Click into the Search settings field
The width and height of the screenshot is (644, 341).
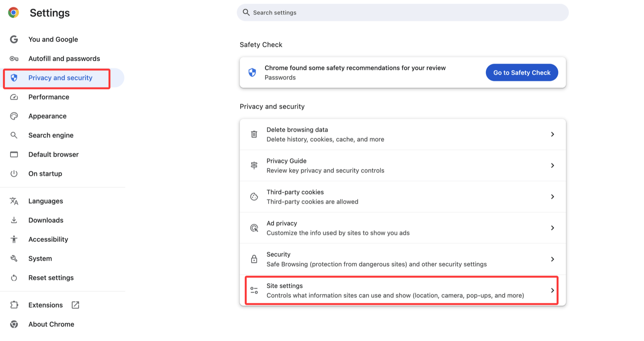click(x=402, y=12)
